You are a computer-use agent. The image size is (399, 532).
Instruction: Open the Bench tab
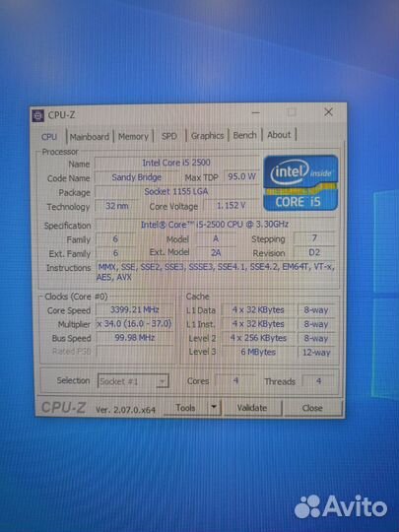click(244, 135)
